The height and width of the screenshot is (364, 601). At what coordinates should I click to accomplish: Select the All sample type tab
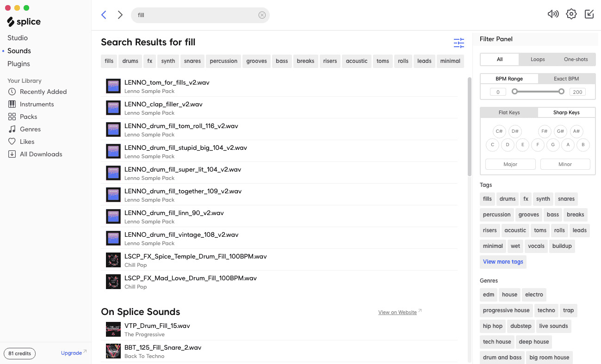tap(500, 59)
